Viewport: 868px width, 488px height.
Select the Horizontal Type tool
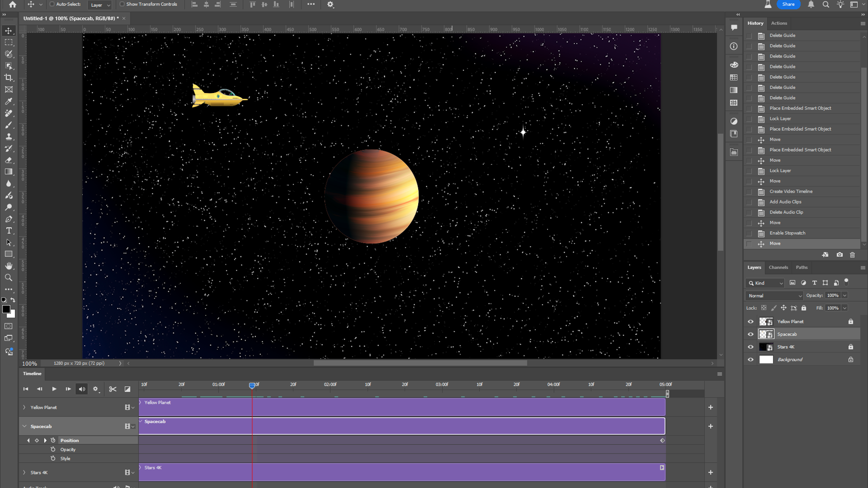point(9,231)
